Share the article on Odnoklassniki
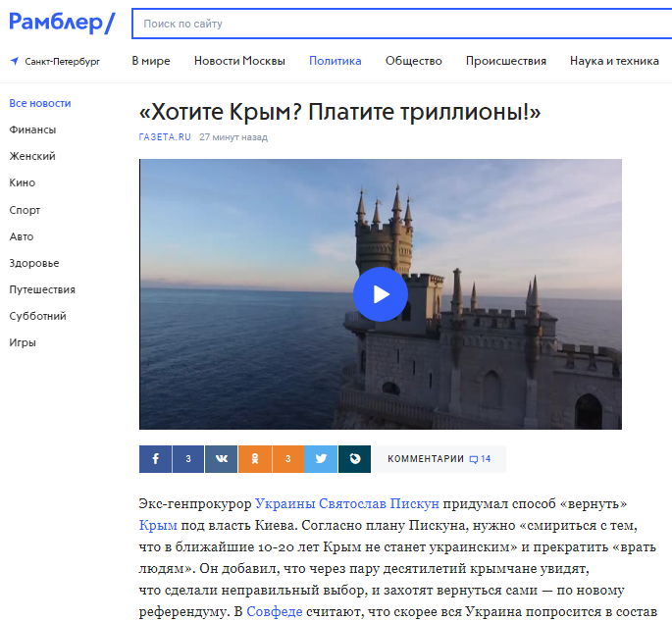Viewport: 672px width, 622px height. click(255, 459)
